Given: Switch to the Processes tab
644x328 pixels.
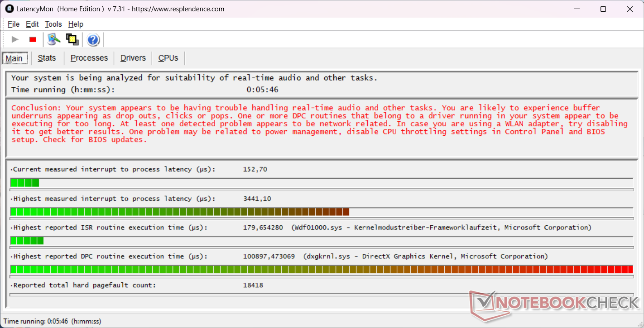Looking at the screenshot, I should pos(89,58).
